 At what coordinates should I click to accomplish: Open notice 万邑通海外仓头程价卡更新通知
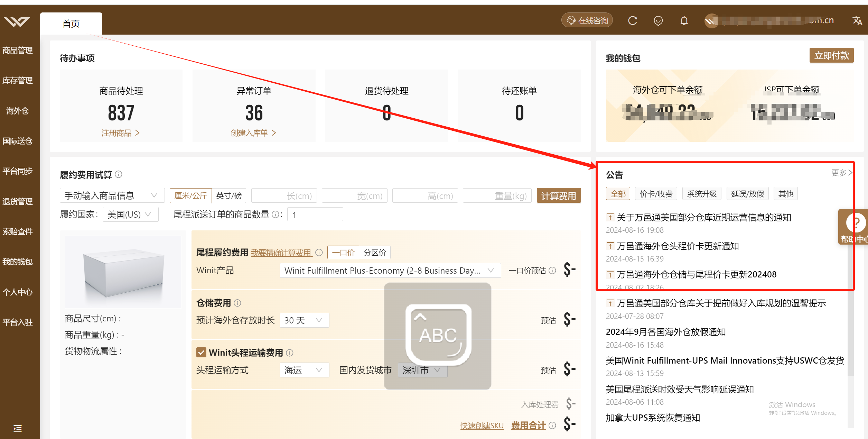pyautogui.click(x=678, y=246)
